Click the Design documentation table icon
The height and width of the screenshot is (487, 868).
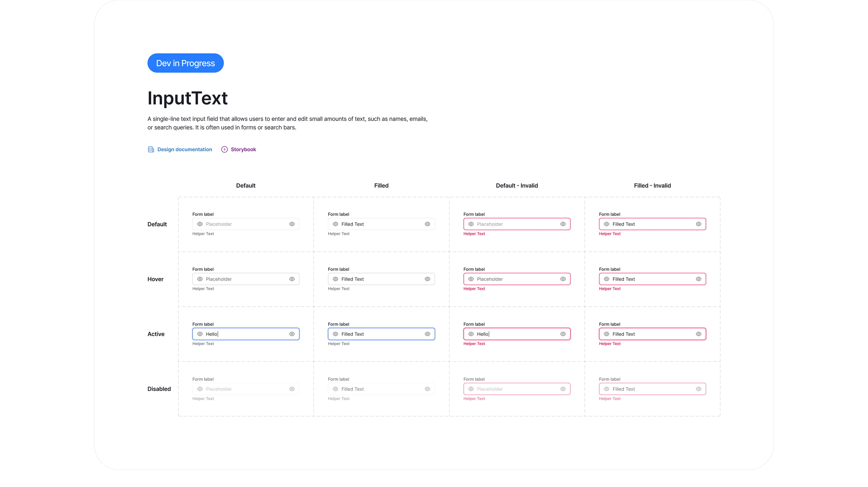(151, 149)
